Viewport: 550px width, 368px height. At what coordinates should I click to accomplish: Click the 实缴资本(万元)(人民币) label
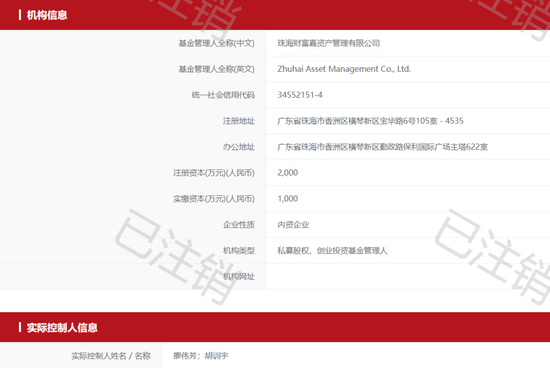pos(214,199)
